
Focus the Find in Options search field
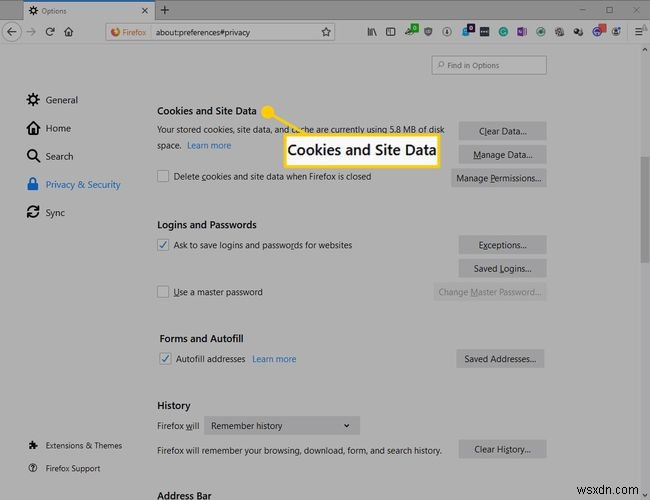489,65
